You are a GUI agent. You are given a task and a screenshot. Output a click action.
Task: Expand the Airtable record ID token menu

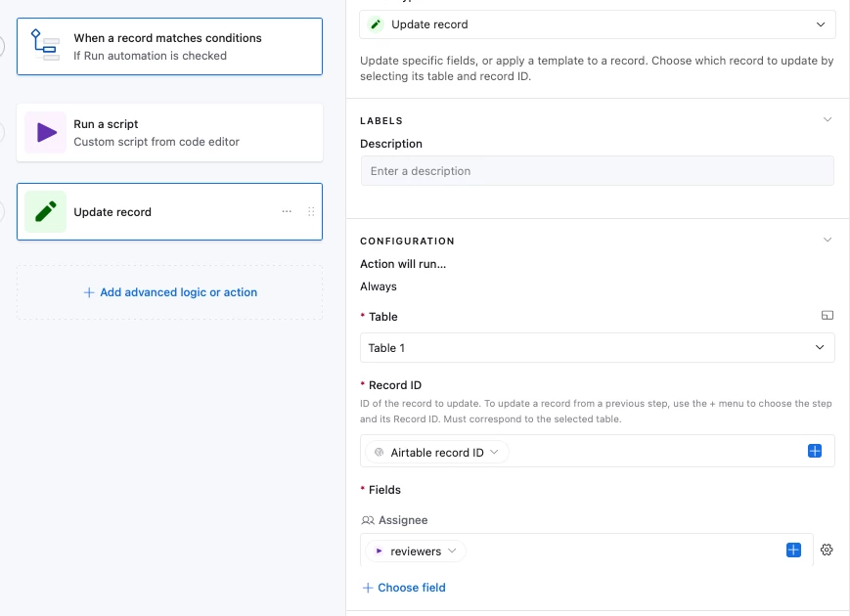pyautogui.click(x=494, y=453)
